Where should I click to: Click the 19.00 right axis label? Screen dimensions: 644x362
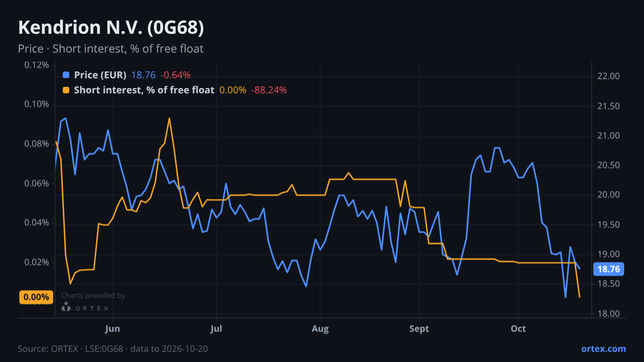pyautogui.click(x=609, y=254)
